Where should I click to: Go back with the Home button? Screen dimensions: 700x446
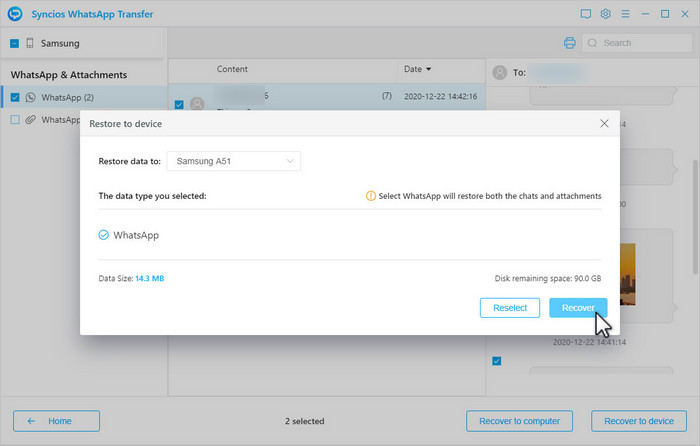[x=56, y=421]
